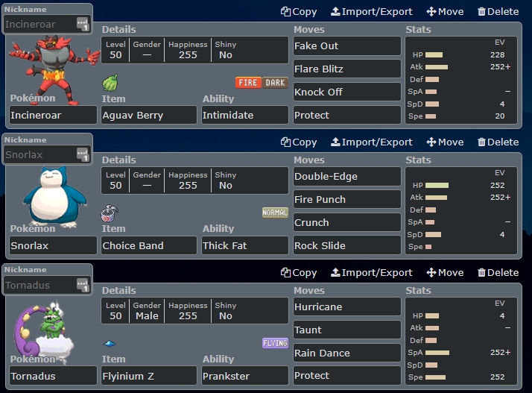Viewport: 532px width, 393px height.
Task: Open Incineroar's Intimidate ability field
Action: tap(244, 116)
